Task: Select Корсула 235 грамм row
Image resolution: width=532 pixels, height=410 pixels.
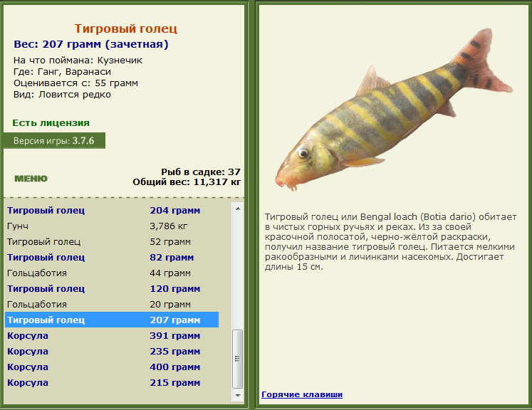Action: tap(112, 351)
